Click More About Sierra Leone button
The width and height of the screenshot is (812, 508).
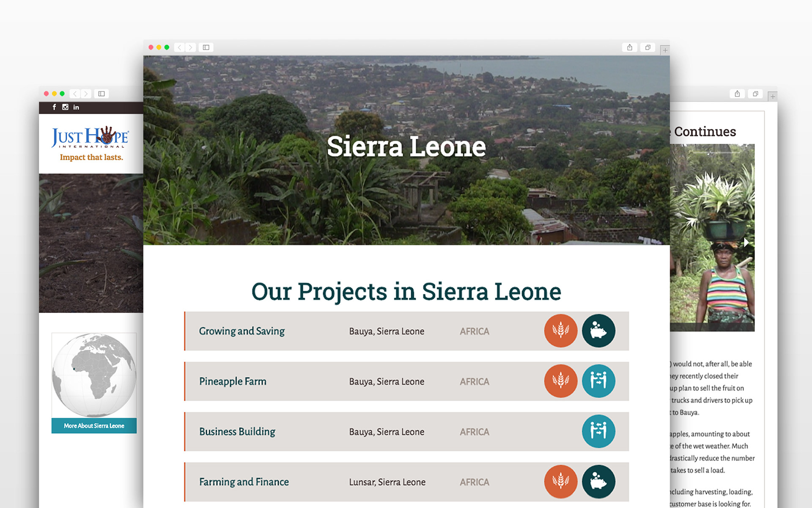click(x=94, y=425)
